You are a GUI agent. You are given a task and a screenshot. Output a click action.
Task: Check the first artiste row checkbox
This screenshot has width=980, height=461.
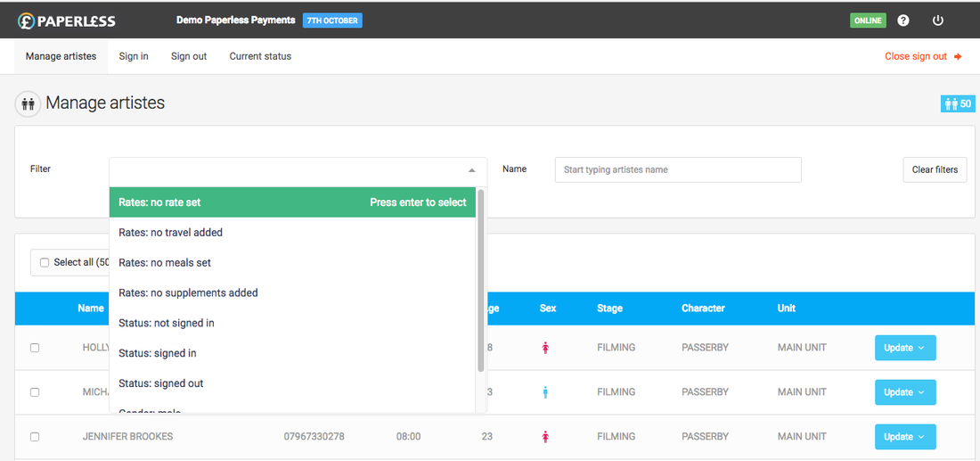(35, 348)
